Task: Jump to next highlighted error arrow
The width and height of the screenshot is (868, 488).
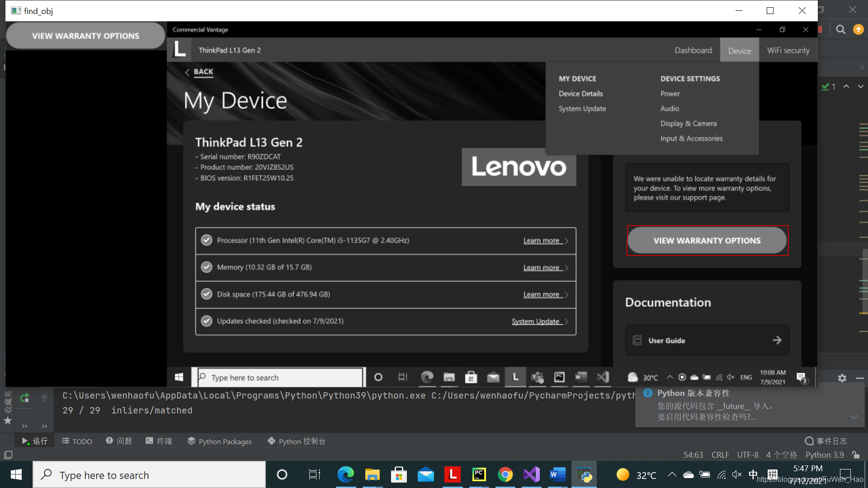Action: pyautogui.click(x=861, y=86)
